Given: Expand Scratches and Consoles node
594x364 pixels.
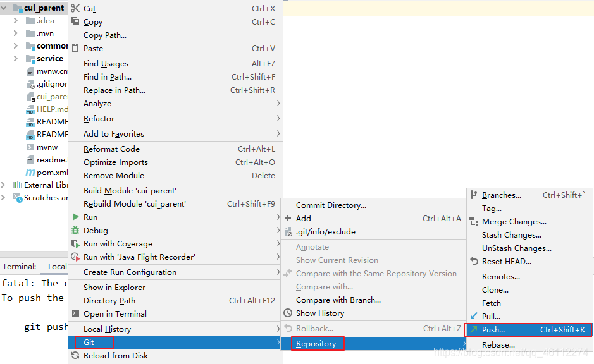Looking at the screenshot, I should click(x=3, y=198).
